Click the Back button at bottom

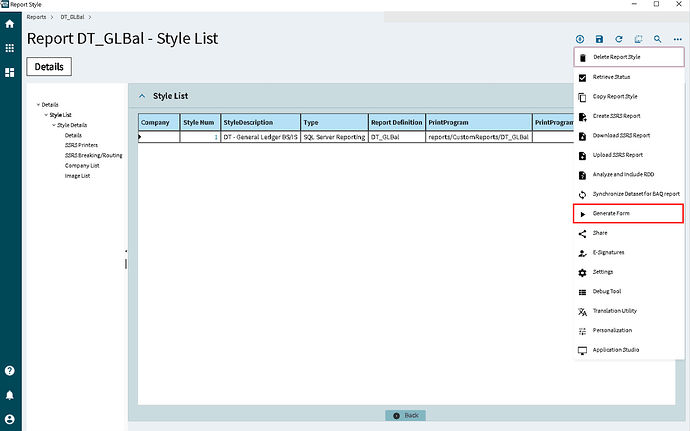click(405, 415)
